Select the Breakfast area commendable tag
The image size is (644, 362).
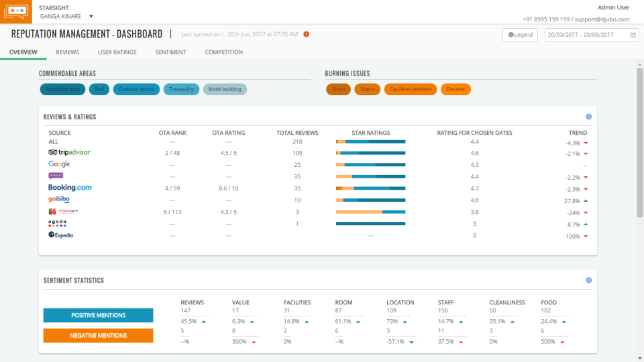tap(62, 89)
